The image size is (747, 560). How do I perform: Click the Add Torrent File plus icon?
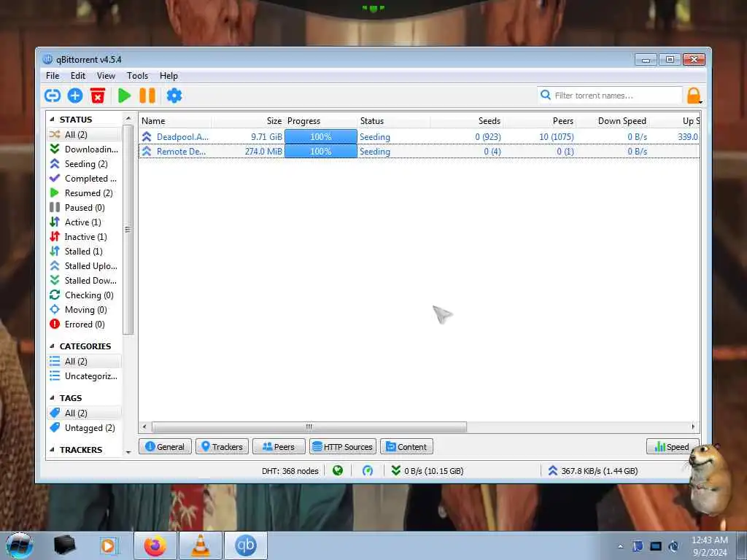click(75, 96)
